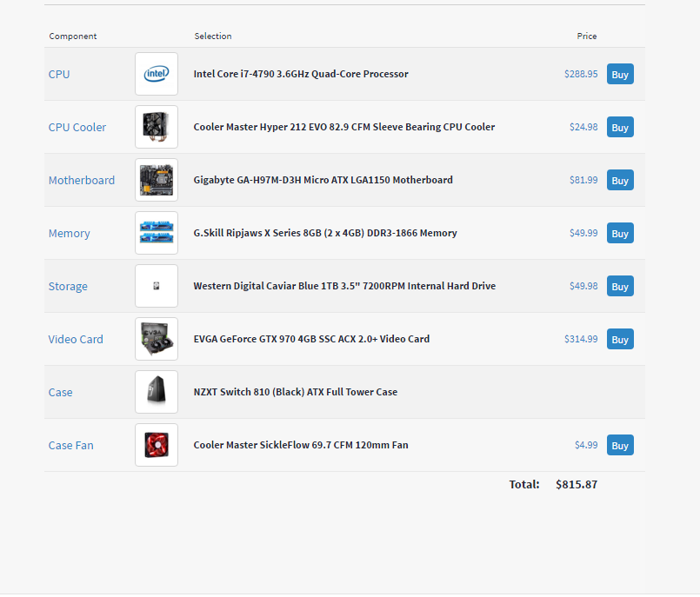
Task: Click Buy for the EVGA GTX 970
Action: [x=620, y=340]
